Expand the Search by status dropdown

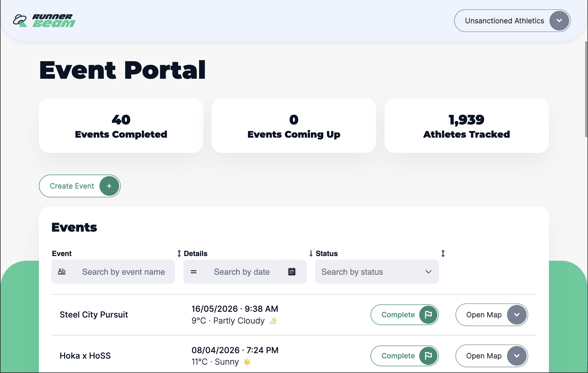(x=377, y=272)
